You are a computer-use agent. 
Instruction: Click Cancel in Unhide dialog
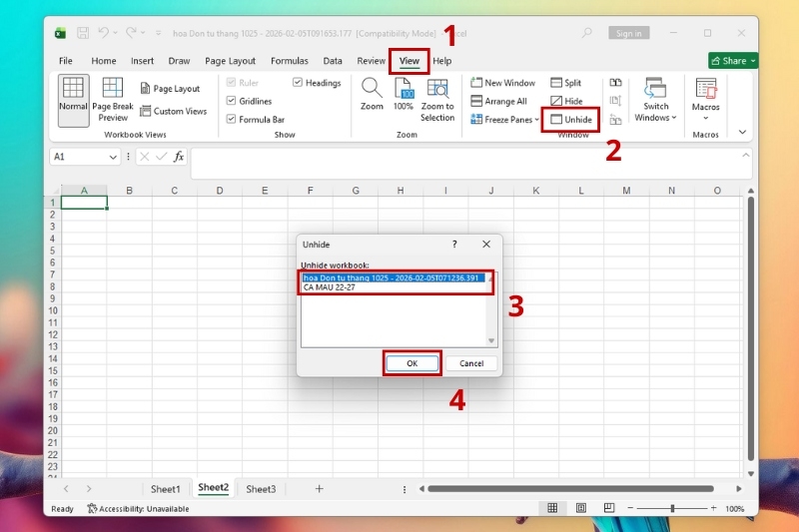471,363
